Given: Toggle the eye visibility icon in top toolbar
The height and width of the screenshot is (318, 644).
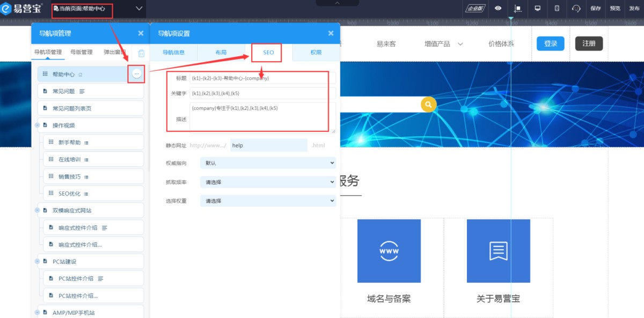Looking at the screenshot, I should coord(499,9).
